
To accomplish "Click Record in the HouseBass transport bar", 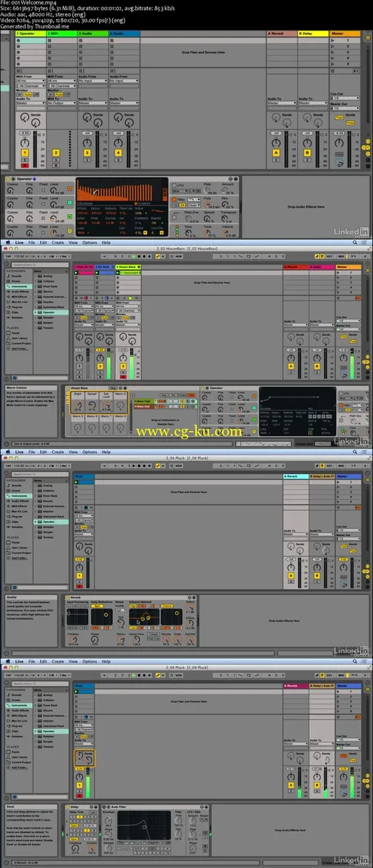I will pos(144,256).
